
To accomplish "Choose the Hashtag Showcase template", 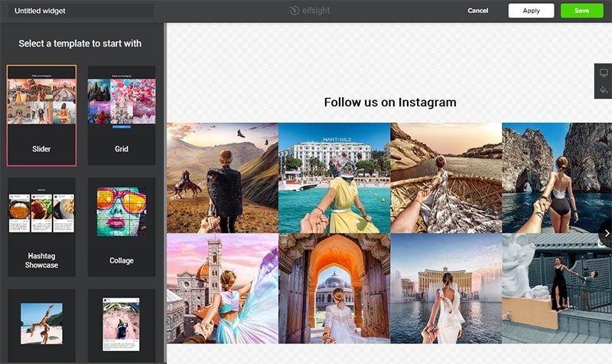I will [41, 227].
